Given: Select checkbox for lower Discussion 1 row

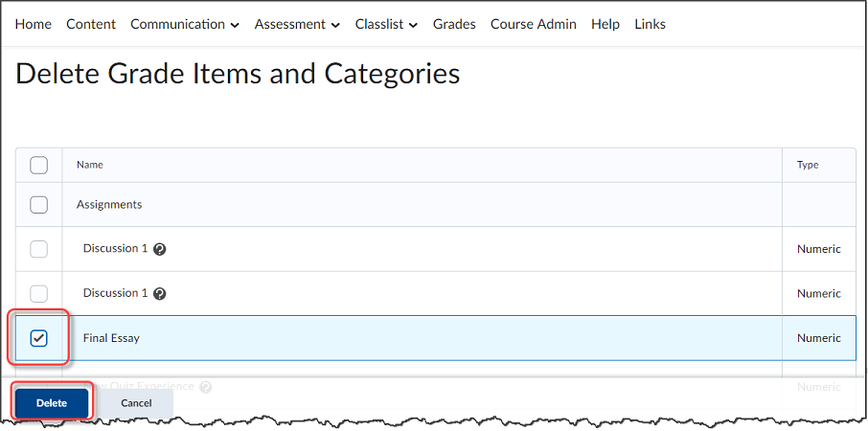Looking at the screenshot, I should click(39, 293).
